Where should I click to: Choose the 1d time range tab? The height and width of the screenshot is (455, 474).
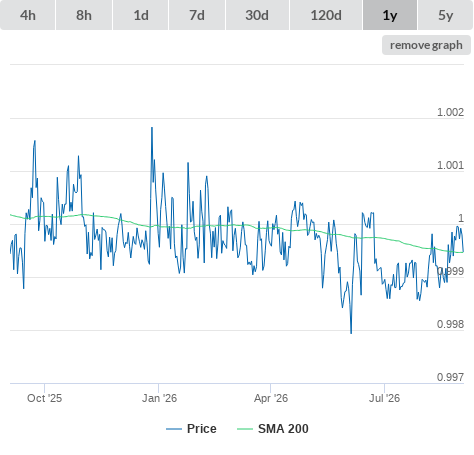point(141,15)
